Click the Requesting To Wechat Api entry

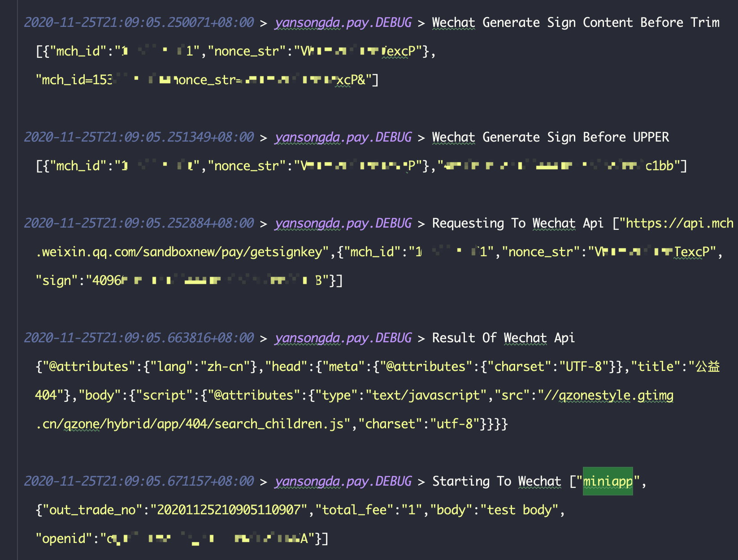(518, 223)
